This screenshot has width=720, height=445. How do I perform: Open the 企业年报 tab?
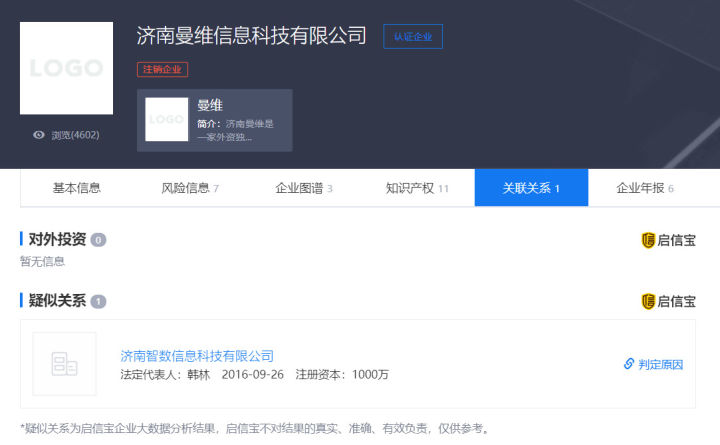(645, 188)
